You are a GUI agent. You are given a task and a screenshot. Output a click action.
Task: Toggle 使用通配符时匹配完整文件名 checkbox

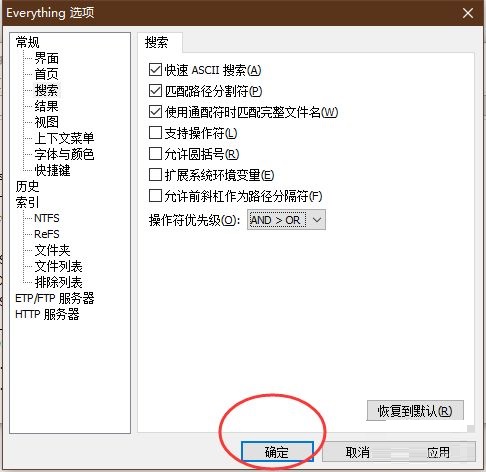click(x=155, y=112)
